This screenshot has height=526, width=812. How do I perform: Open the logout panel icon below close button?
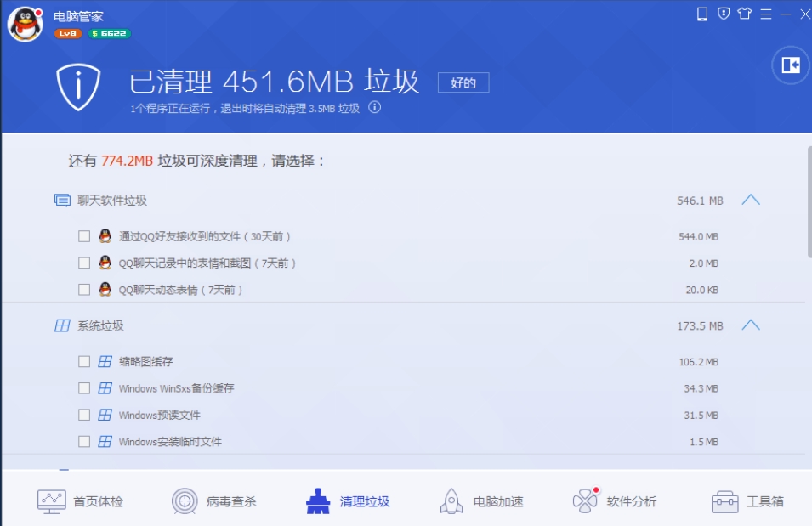point(789,65)
